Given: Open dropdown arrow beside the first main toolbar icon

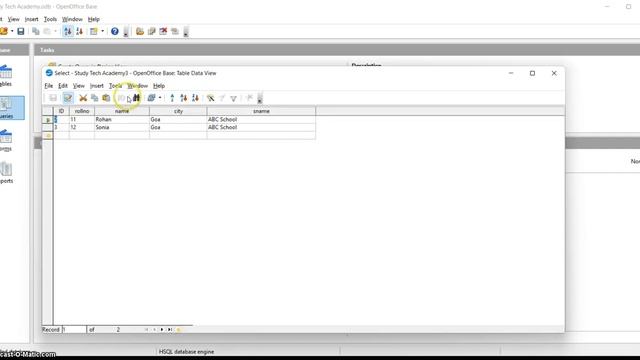Looking at the screenshot, I should click(12, 31).
